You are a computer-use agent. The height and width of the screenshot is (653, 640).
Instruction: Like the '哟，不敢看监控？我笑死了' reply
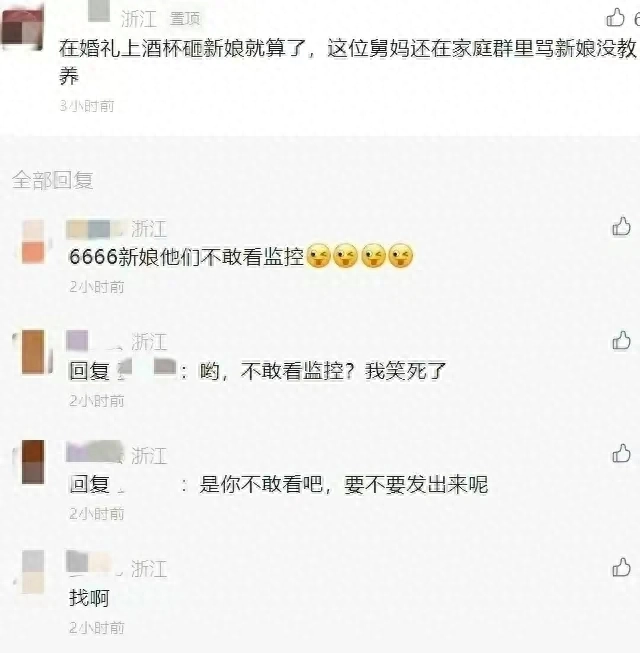621,340
